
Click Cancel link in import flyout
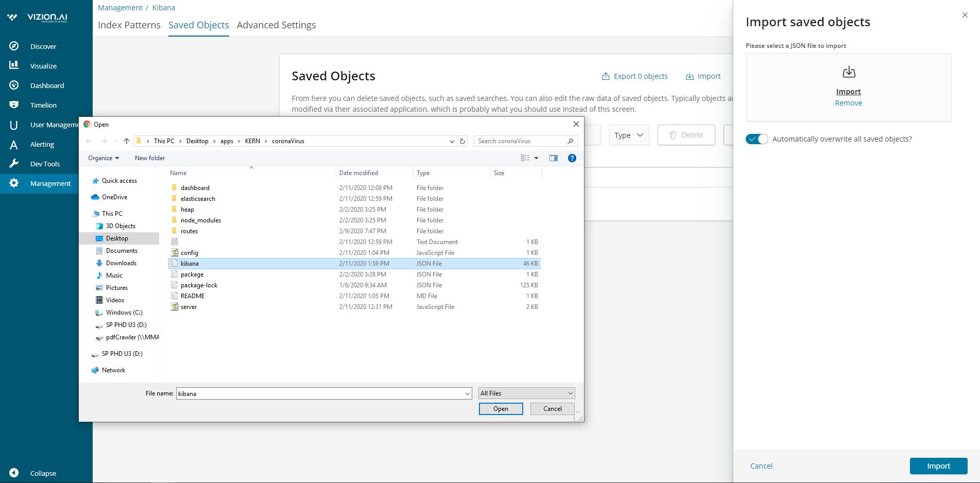click(x=761, y=466)
